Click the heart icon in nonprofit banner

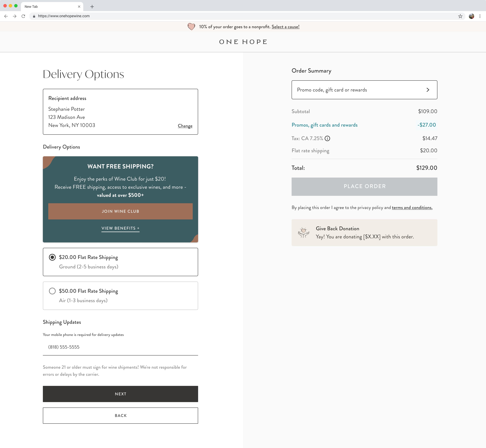click(x=191, y=27)
